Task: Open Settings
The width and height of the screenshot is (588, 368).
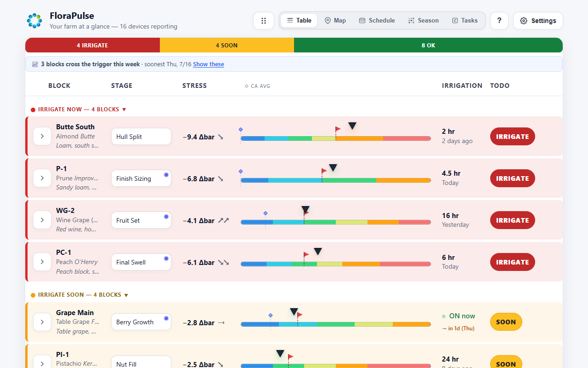Action: coord(538,21)
